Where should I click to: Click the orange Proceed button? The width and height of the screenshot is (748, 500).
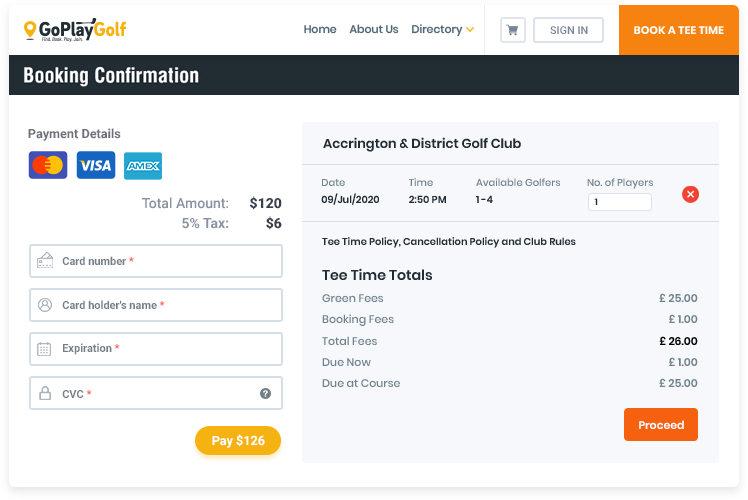661,425
